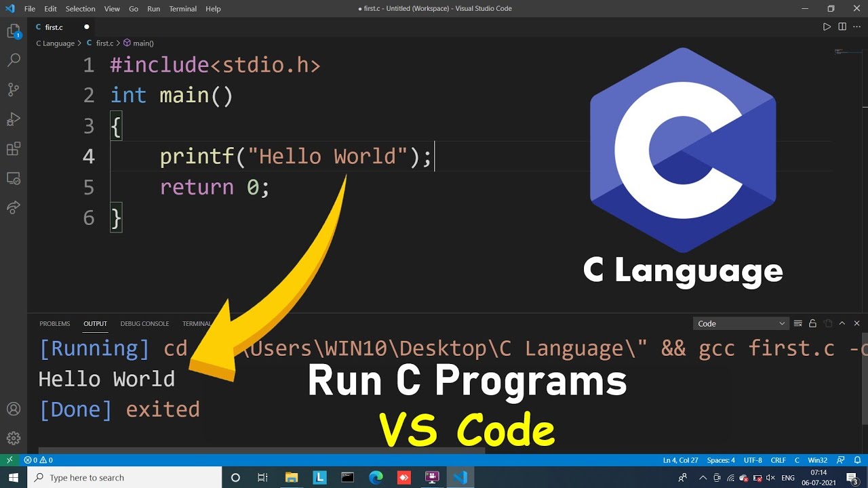
Task: Open the Live Share view
Action: pyautogui.click(x=14, y=207)
